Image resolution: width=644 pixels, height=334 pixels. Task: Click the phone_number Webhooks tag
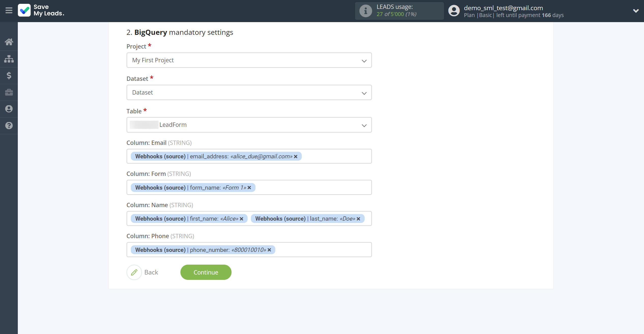click(203, 250)
